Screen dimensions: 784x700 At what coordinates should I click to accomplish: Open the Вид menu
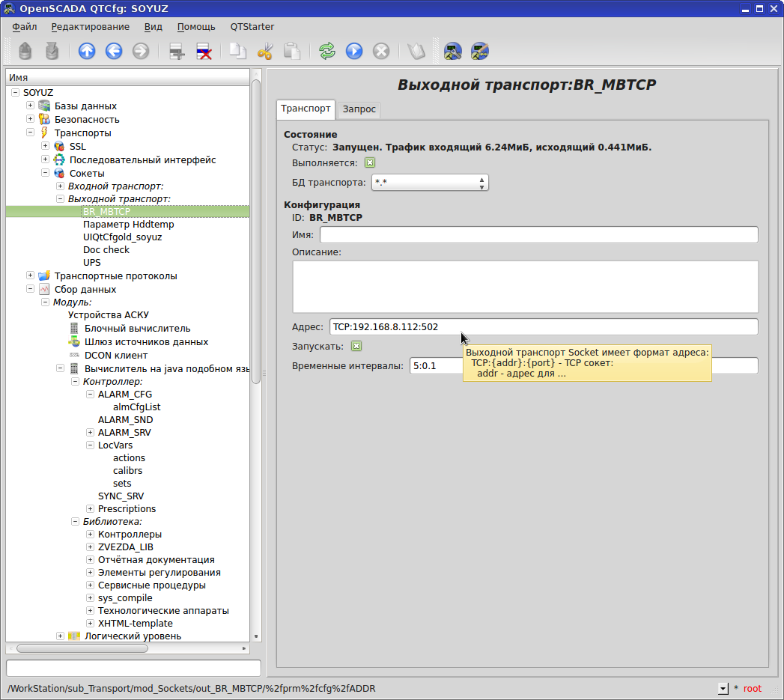coord(153,26)
